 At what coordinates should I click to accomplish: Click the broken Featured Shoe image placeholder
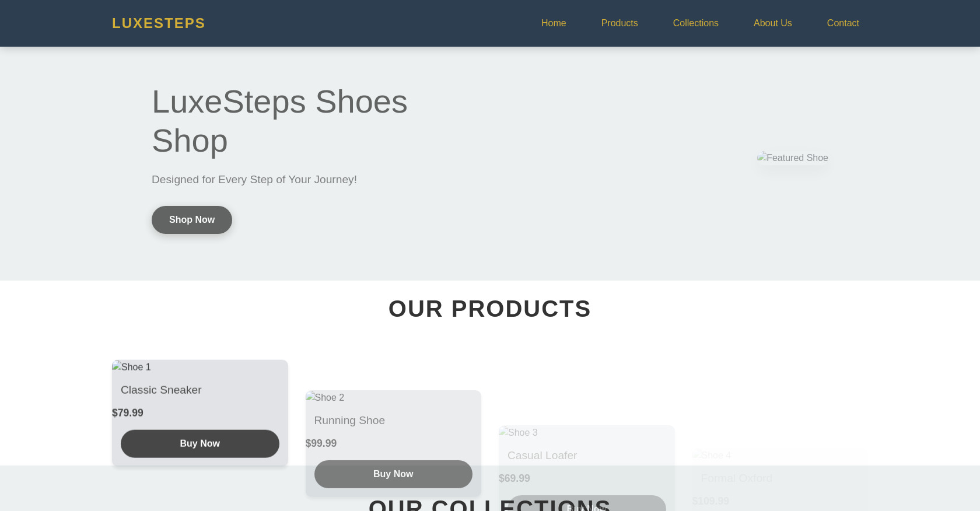792,157
